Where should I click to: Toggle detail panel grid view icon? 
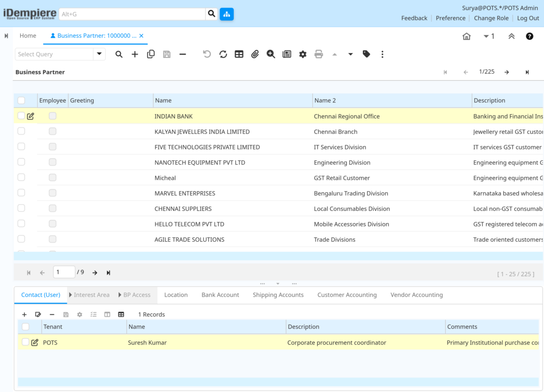[121, 314]
